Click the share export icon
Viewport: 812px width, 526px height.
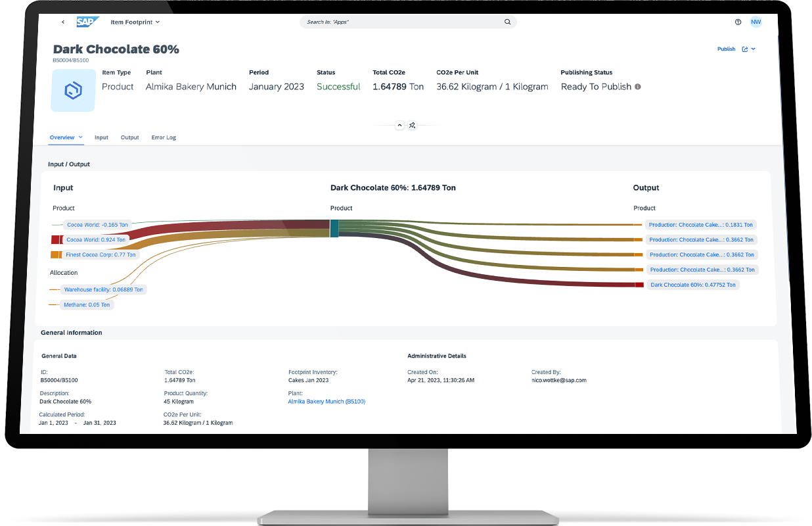(x=745, y=49)
